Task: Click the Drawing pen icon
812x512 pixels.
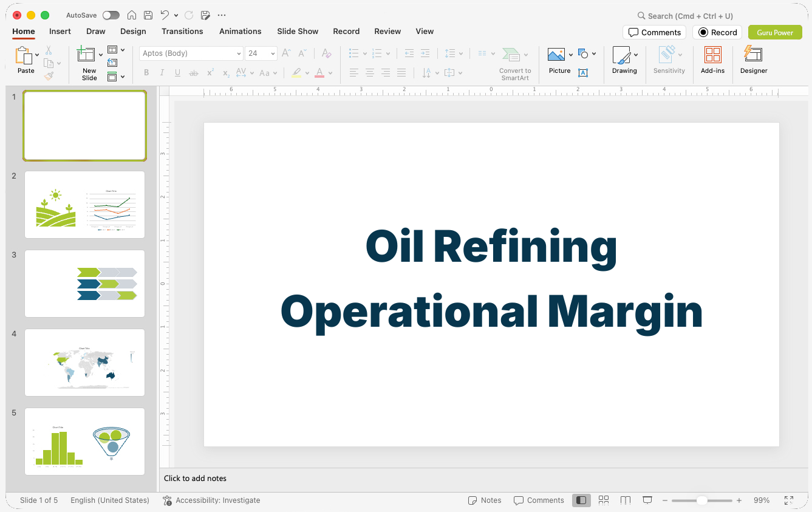Action: (x=621, y=55)
